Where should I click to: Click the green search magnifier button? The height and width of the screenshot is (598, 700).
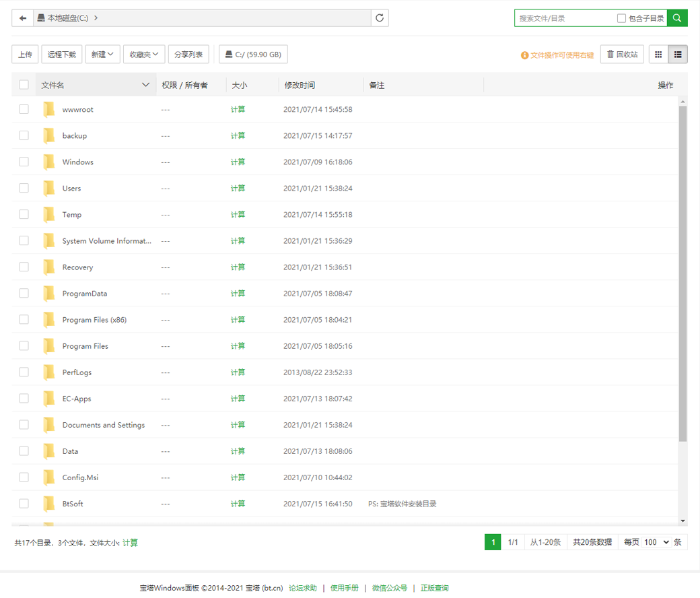pos(677,18)
